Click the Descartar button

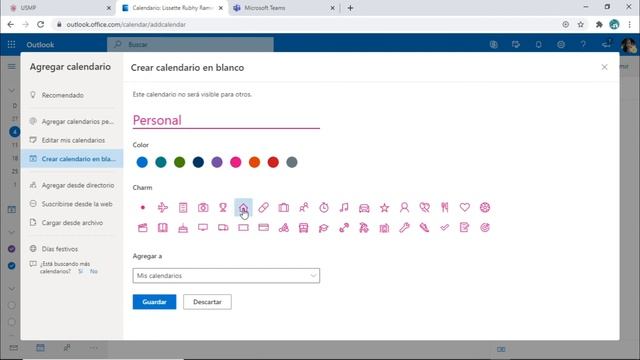pos(207,302)
